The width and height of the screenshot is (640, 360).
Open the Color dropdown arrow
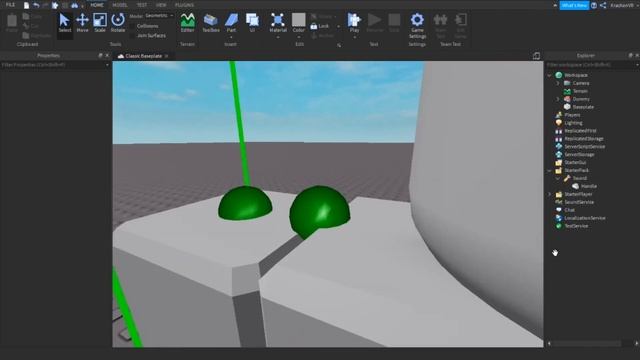click(x=298, y=38)
